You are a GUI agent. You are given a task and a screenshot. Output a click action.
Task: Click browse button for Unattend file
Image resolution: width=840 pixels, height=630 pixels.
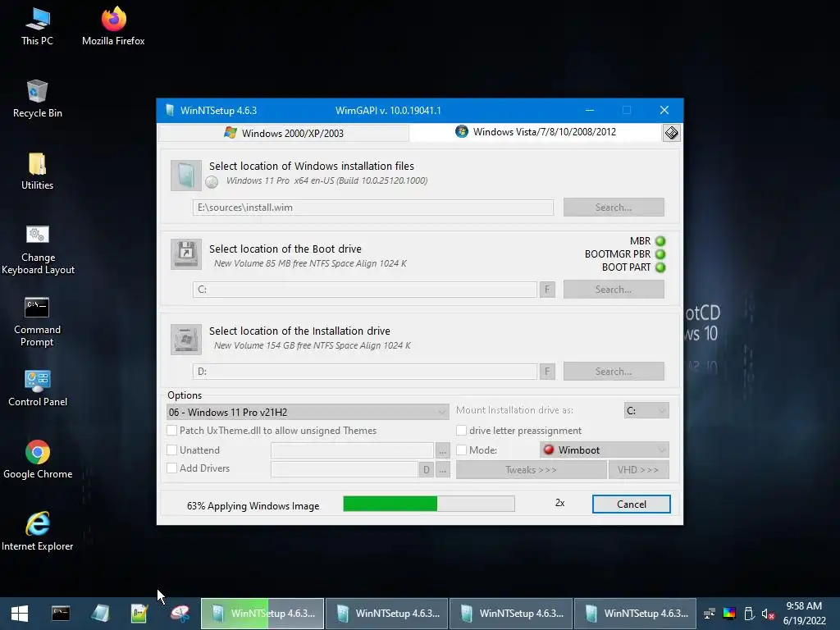[x=442, y=451]
